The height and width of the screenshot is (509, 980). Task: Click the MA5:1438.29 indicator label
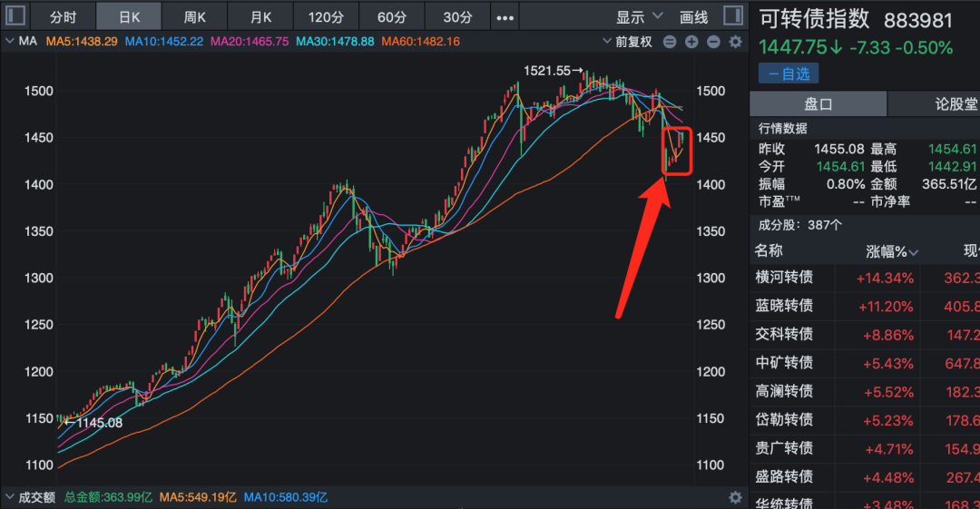coord(82,42)
